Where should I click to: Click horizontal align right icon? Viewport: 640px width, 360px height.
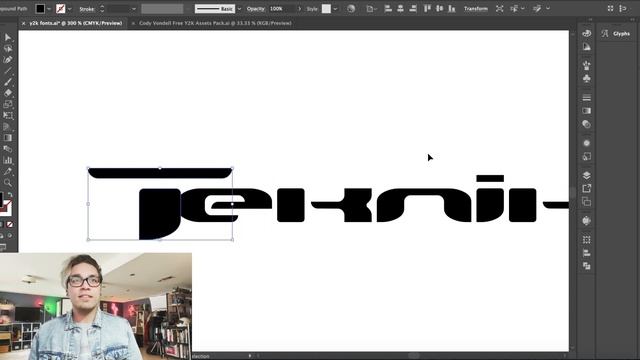point(413,8)
